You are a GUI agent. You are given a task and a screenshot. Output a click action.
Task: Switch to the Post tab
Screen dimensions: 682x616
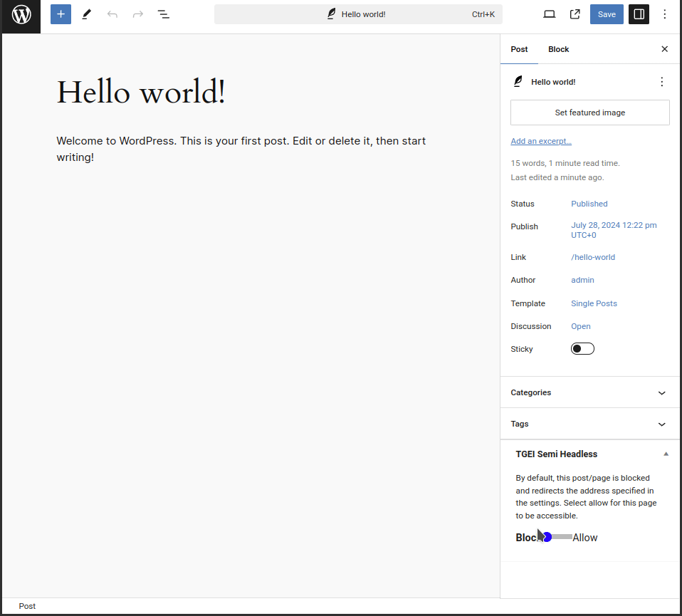(x=519, y=49)
